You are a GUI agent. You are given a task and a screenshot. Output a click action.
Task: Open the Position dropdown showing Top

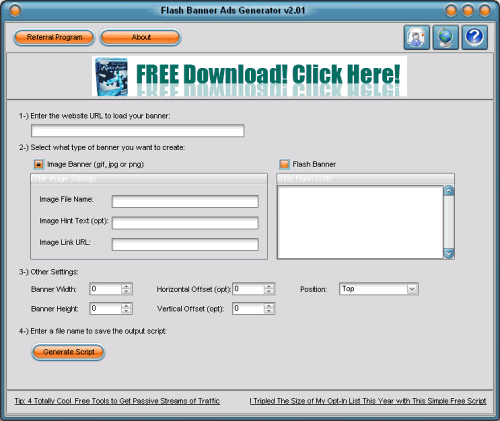click(379, 289)
